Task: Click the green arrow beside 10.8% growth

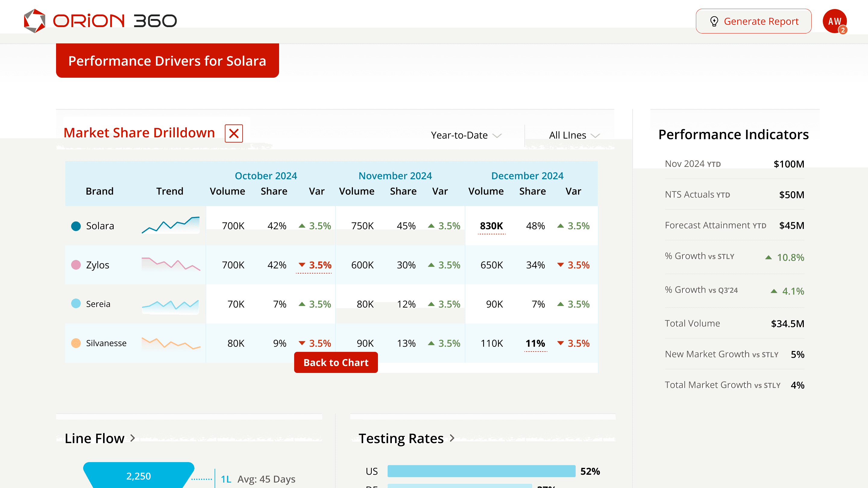Action: point(768,257)
